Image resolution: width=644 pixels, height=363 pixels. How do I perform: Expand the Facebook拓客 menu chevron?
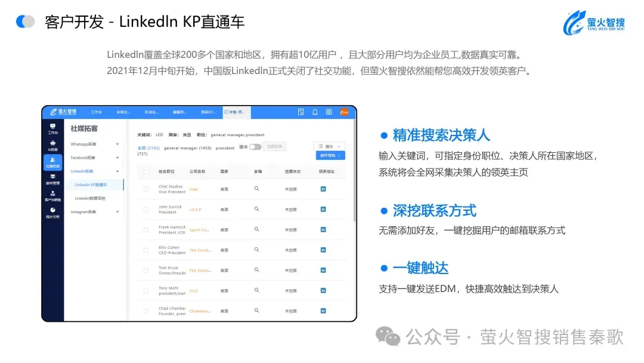point(117,158)
